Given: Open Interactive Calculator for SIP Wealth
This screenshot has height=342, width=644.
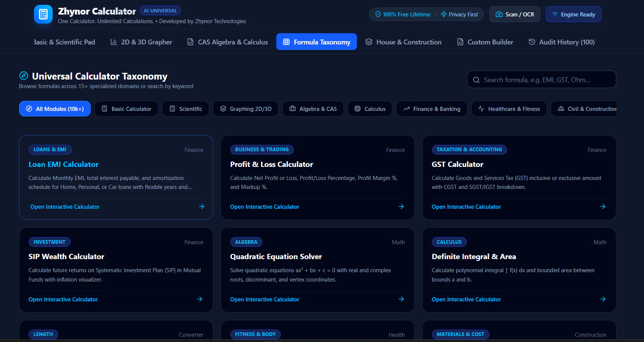Looking at the screenshot, I should [63, 299].
